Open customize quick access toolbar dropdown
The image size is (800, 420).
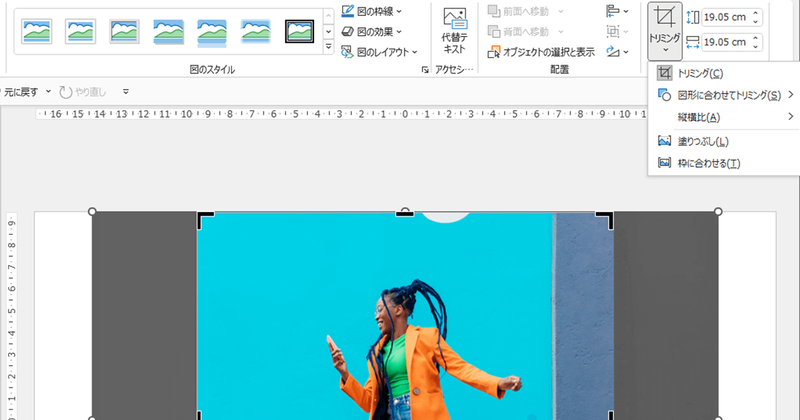click(126, 92)
